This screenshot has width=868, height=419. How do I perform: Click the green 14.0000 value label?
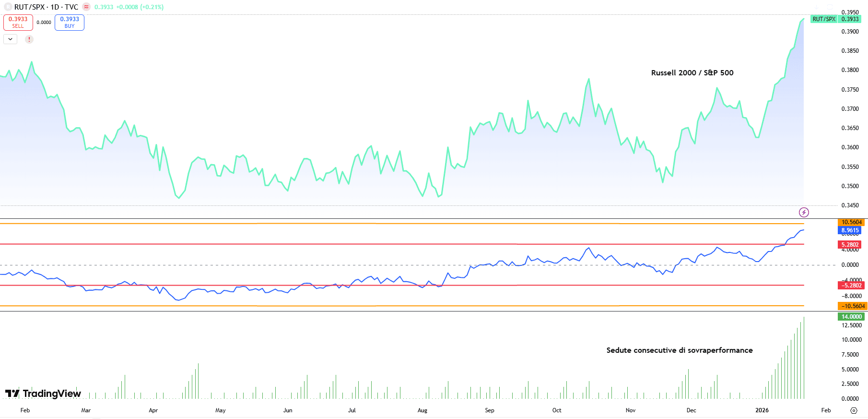(852, 317)
